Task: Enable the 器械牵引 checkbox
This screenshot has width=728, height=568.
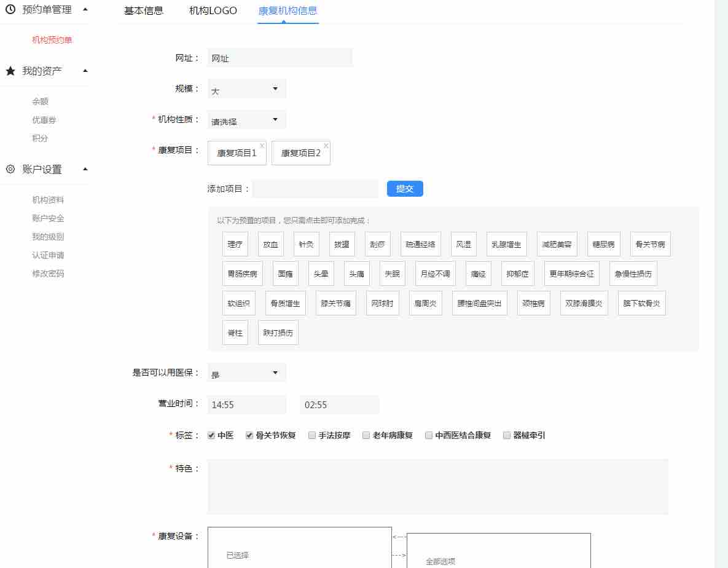Action: click(507, 435)
